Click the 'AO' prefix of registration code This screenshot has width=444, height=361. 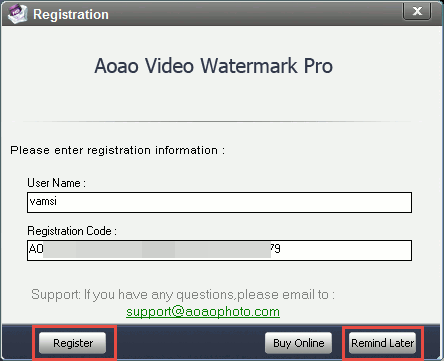click(36, 249)
